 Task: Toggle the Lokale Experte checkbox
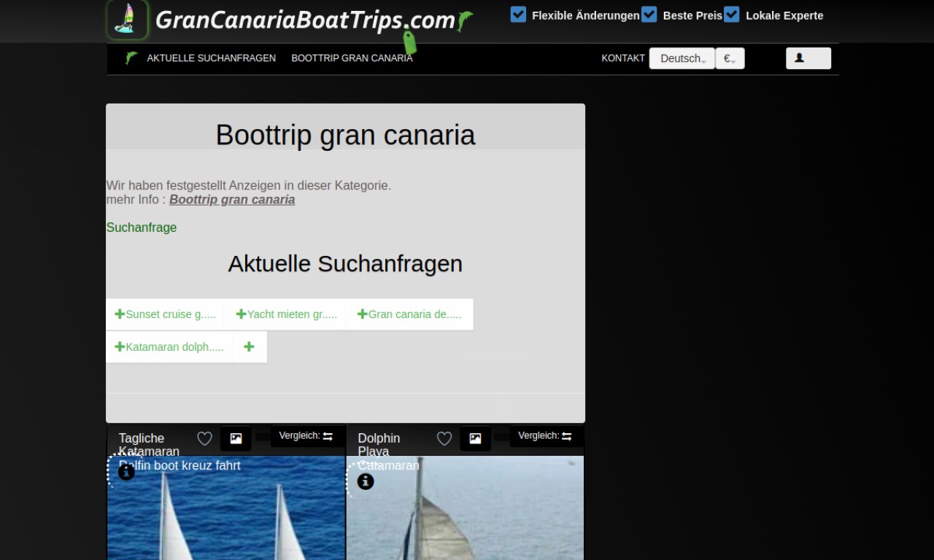(x=732, y=15)
